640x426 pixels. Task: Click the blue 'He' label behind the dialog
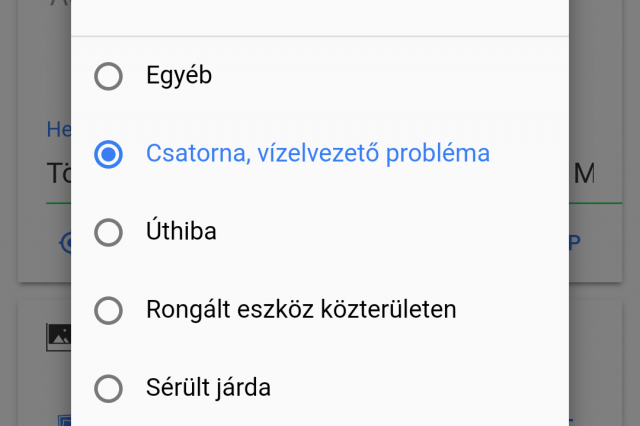[x=59, y=129]
